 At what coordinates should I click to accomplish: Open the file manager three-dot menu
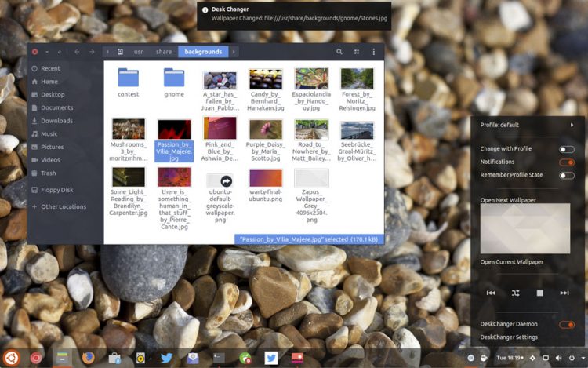373,52
